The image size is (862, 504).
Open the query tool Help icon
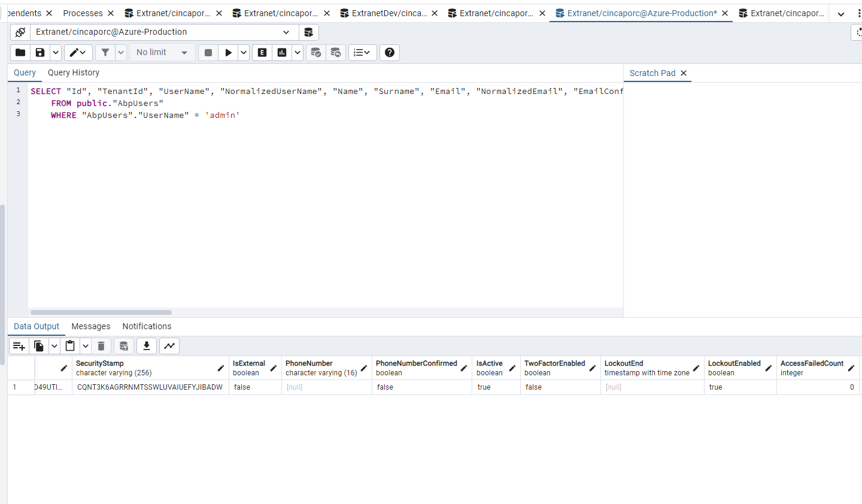point(390,53)
